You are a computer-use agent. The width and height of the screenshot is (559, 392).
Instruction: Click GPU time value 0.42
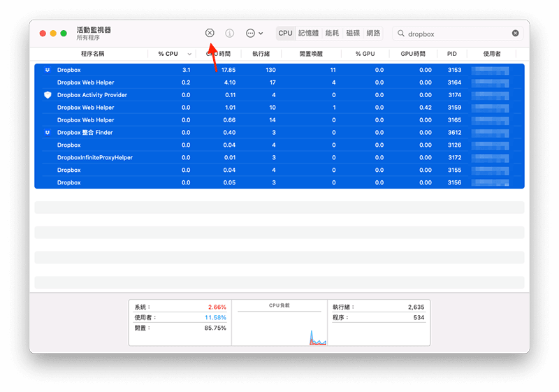pyautogui.click(x=426, y=108)
